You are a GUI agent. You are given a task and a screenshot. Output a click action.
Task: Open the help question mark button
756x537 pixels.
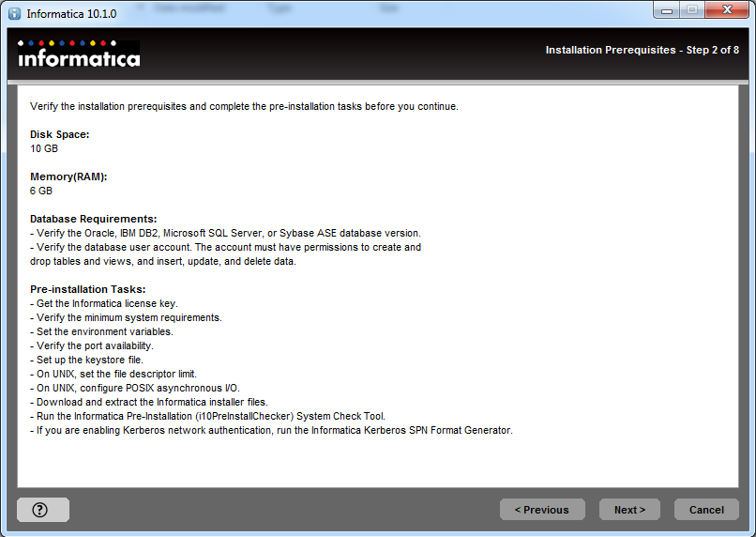point(43,510)
